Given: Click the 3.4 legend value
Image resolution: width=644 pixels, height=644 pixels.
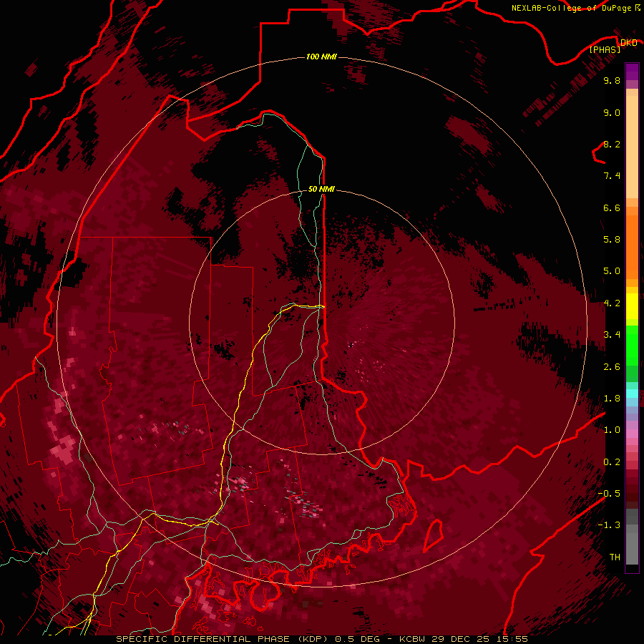Looking at the screenshot, I should [612, 335].
